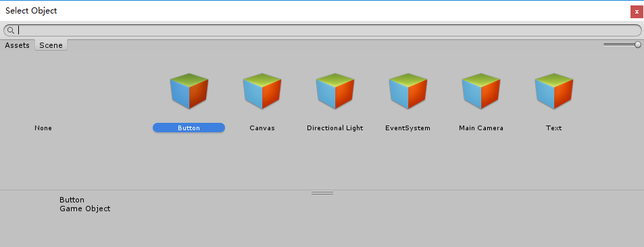This screenshot has height=247, width=644.
Task: Switch to the Scene tab
Action: point(51,45)
